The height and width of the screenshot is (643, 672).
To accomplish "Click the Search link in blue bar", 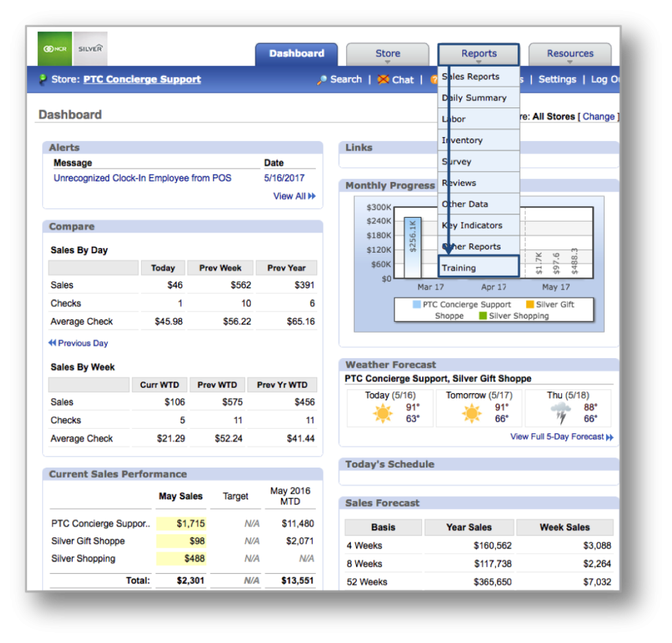I will coord(346,79).
